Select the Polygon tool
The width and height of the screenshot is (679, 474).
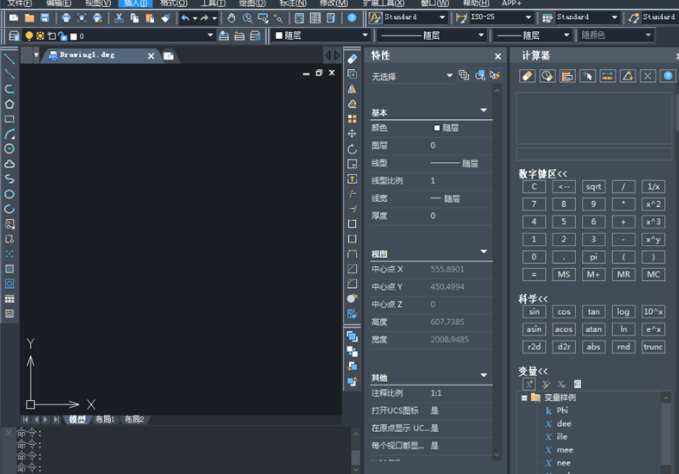tap(9, 104)
